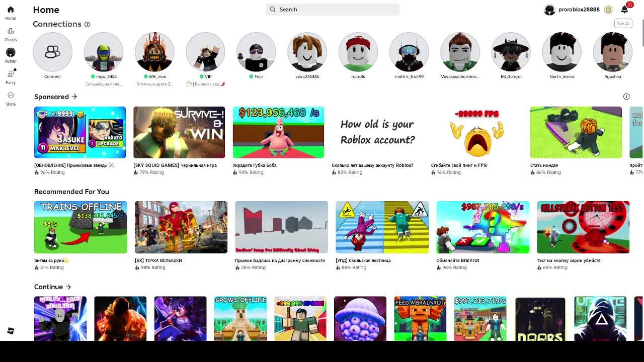Click the Connections info icon
The image size is (644, 362).
pos(87,24)
